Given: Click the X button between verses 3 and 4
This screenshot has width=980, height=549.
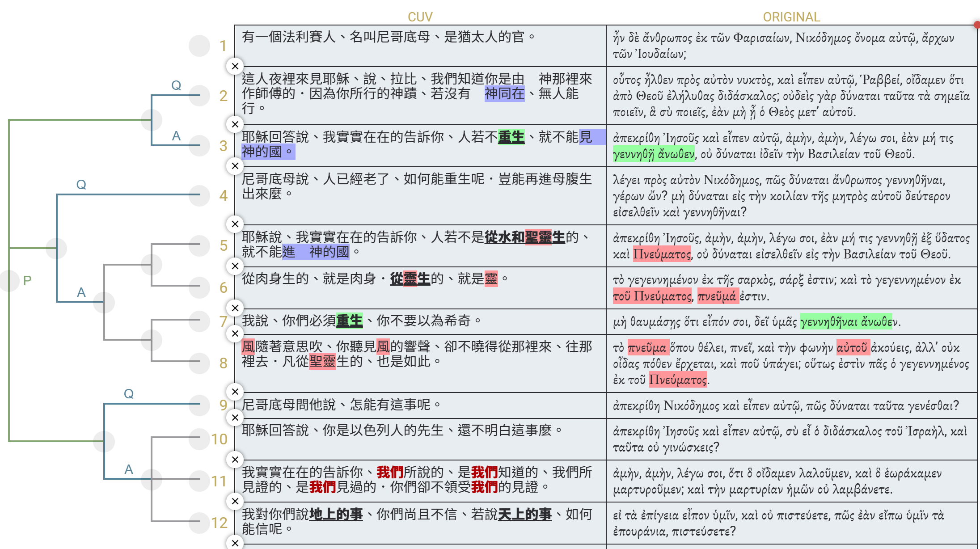Looking at the screenshot, I should (235, 166).
